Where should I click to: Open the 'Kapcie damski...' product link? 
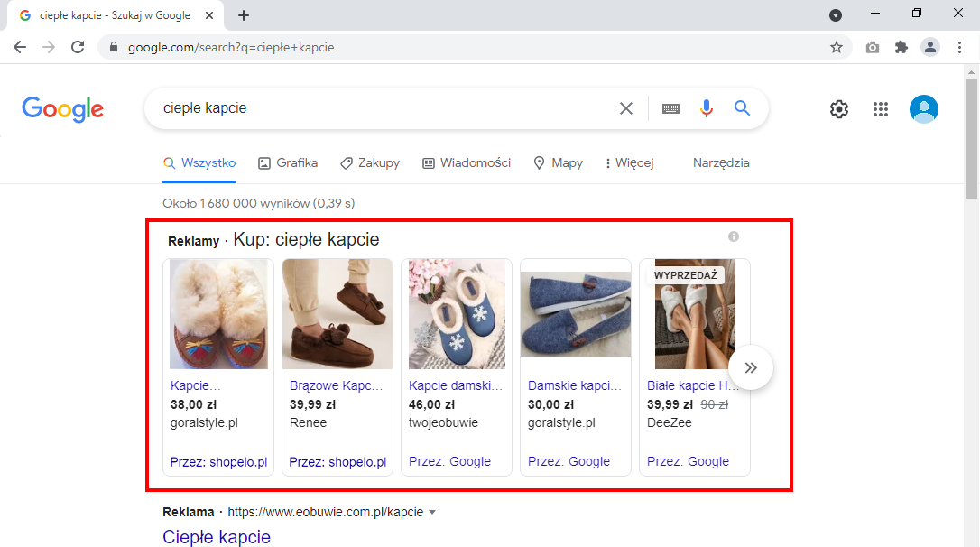[456, 385]
